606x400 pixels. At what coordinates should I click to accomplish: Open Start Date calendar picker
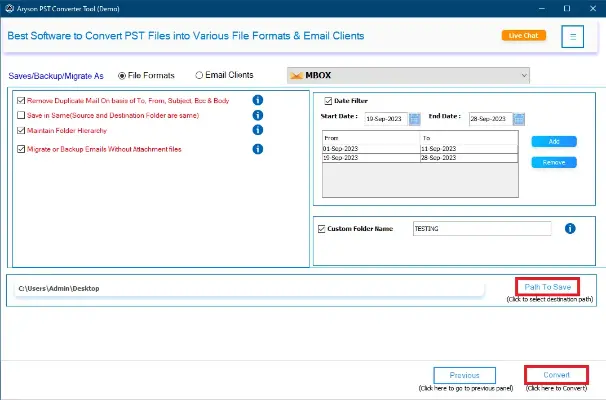tap(414, 119)
